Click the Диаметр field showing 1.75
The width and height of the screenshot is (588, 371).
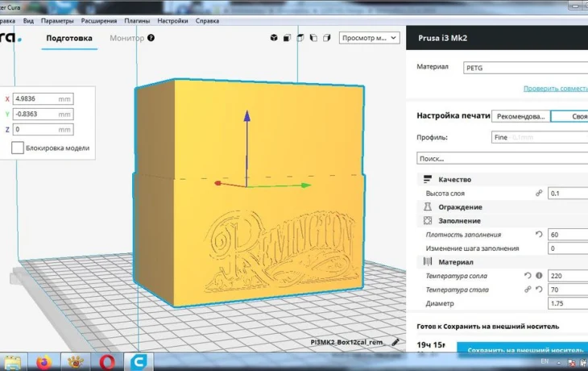click(x=568, y=303)
